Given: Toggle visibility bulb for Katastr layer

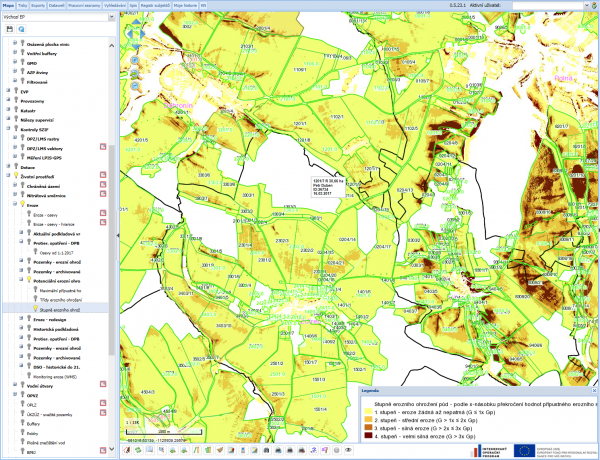Looking at the screenshot, I should 15,109.
